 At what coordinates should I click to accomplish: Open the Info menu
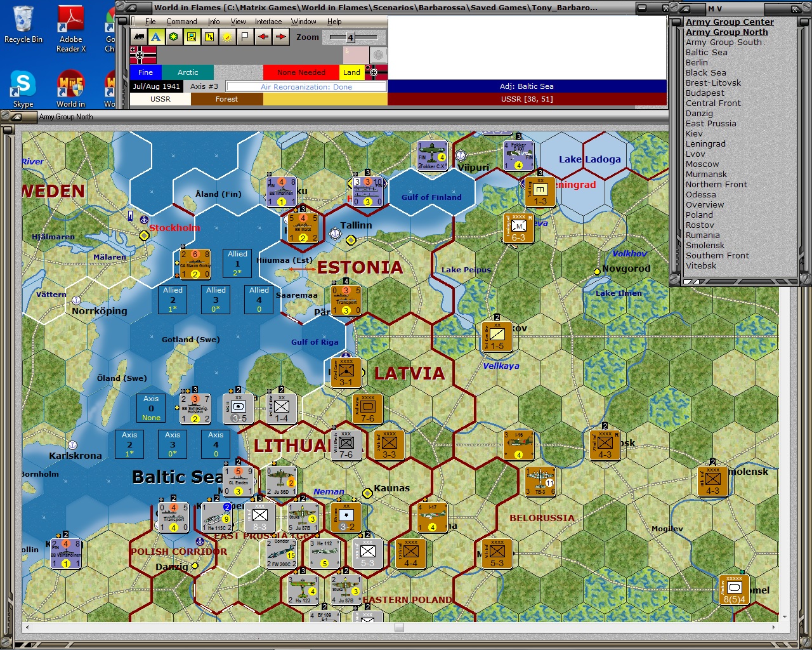[x=214, y=22]
